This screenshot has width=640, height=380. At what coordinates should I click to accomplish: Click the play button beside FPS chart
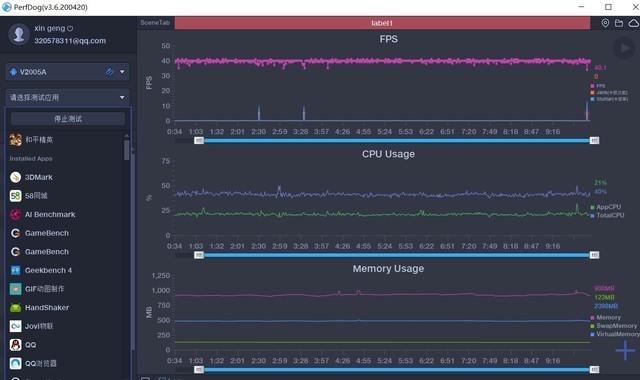click(x=624, y=49)
